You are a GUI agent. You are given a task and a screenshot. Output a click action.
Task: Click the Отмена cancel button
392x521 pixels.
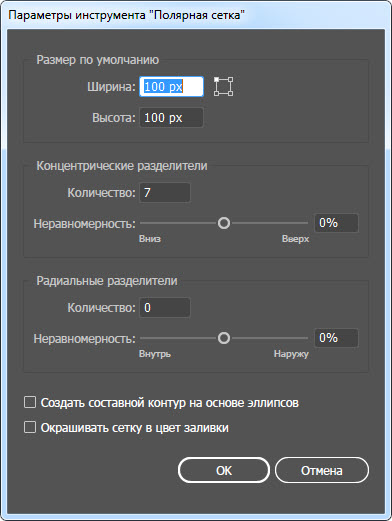322,470
